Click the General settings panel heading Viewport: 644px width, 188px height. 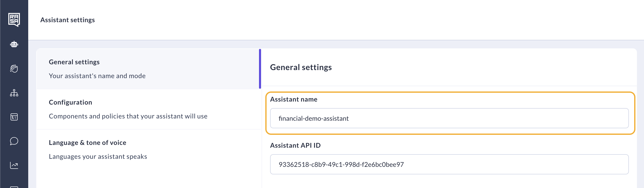[x=301, y=67]
